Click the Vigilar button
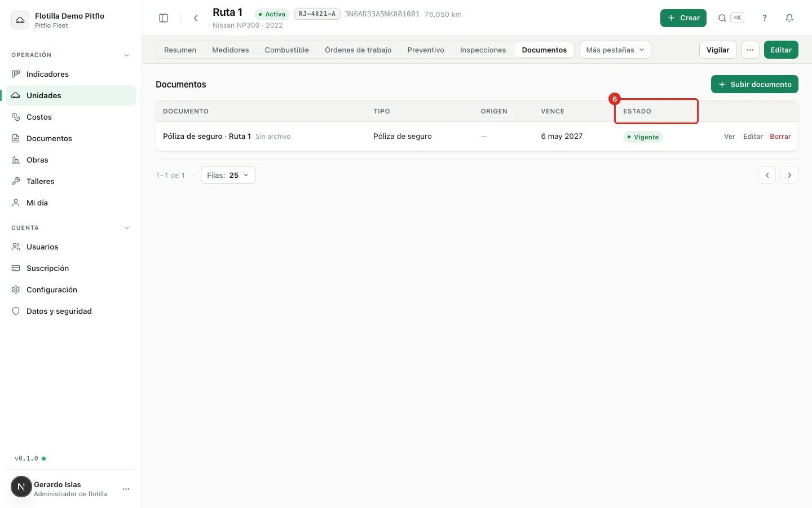 click(x=718, y=50)
